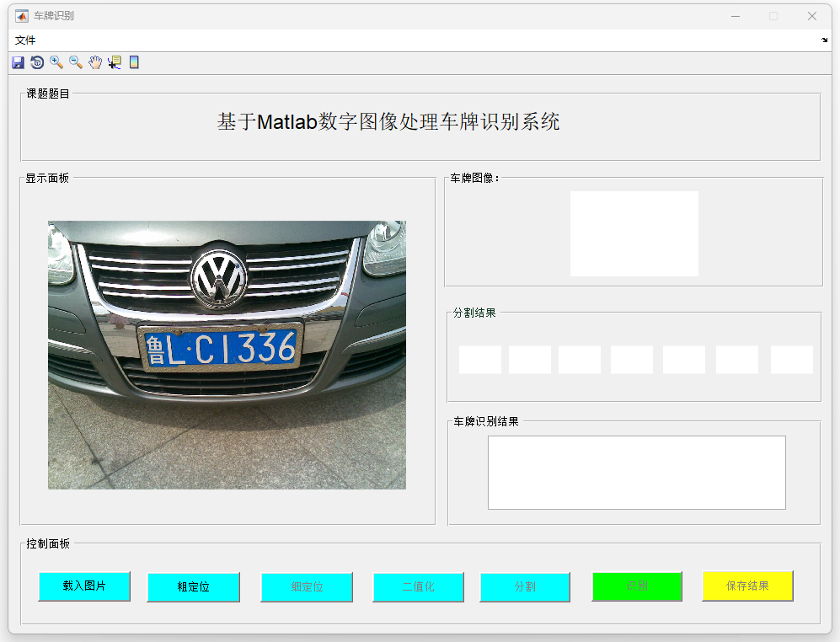
Task: Click the Insert Colorbar icon
Action: pos(134,62)
